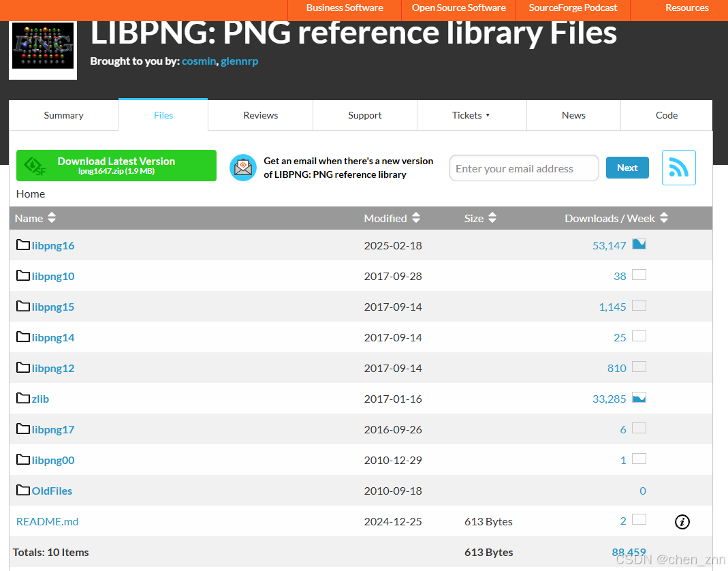
Task: Open the OldFiles folder icon
Action: (21, 490)
